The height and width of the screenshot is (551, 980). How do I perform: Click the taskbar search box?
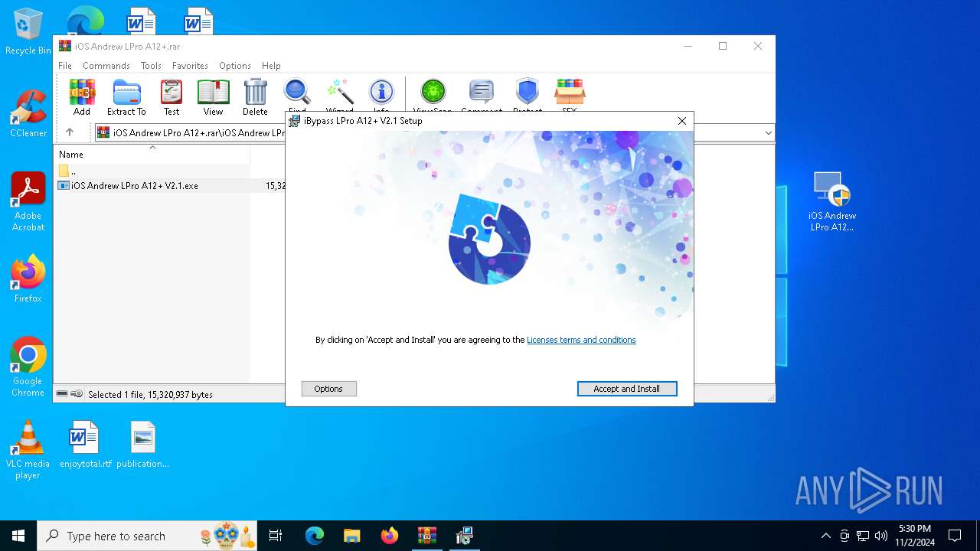147,536
